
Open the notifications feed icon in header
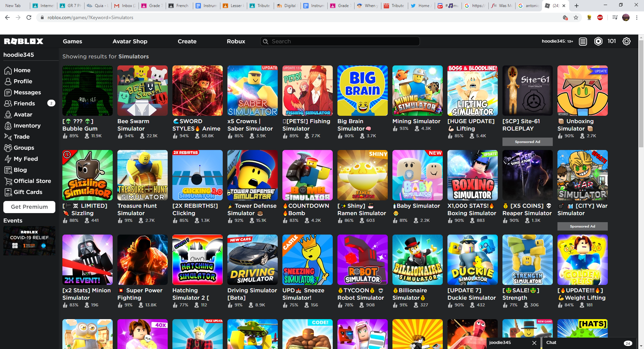[x=583, y=41]
